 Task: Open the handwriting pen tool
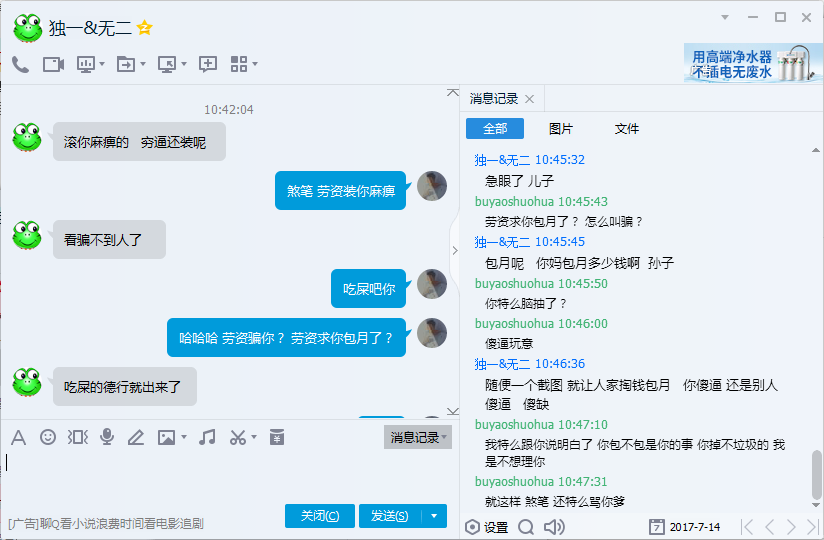coord(136,437)
